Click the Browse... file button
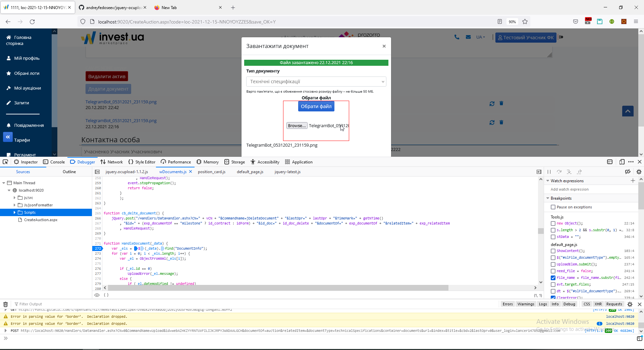This screenshot has width=644, height=350. coord(297,126)
